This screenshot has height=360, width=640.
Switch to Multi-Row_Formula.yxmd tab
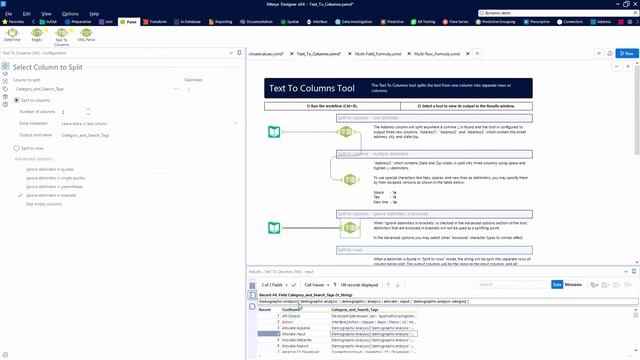click(x=437, y=54)
